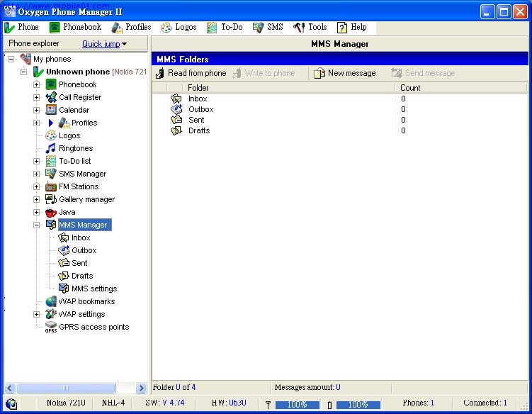This screenshot has height=414, width=532.
Task: Collapse the MMS Manager node
Action: [x=36, y=225]
